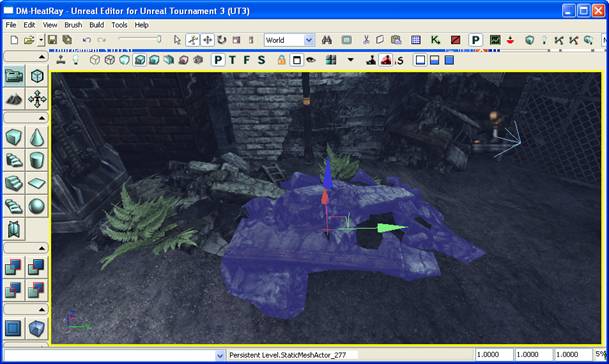
Task: Expand the status bar command dropdown arrow
Action: click(220, 355)
